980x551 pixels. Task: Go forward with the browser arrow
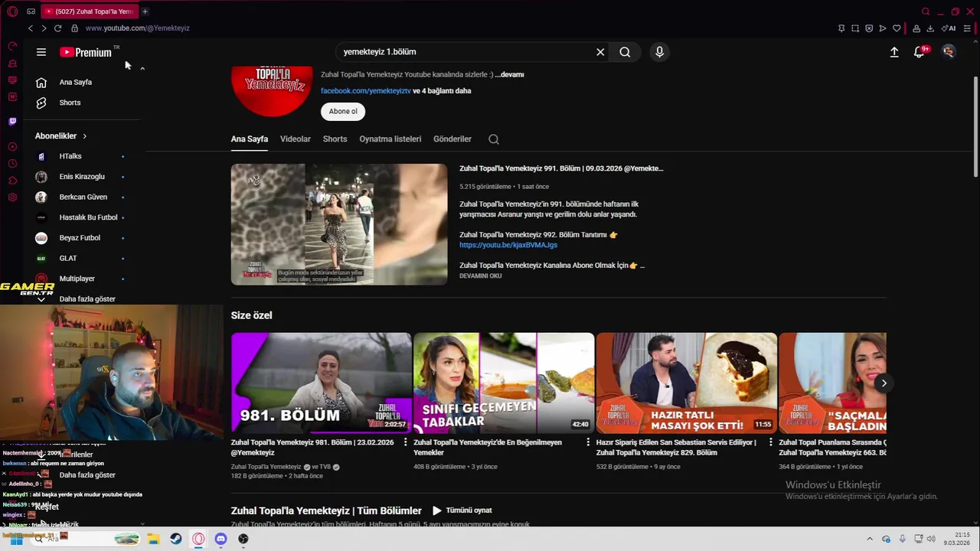[x=44, y=28]
